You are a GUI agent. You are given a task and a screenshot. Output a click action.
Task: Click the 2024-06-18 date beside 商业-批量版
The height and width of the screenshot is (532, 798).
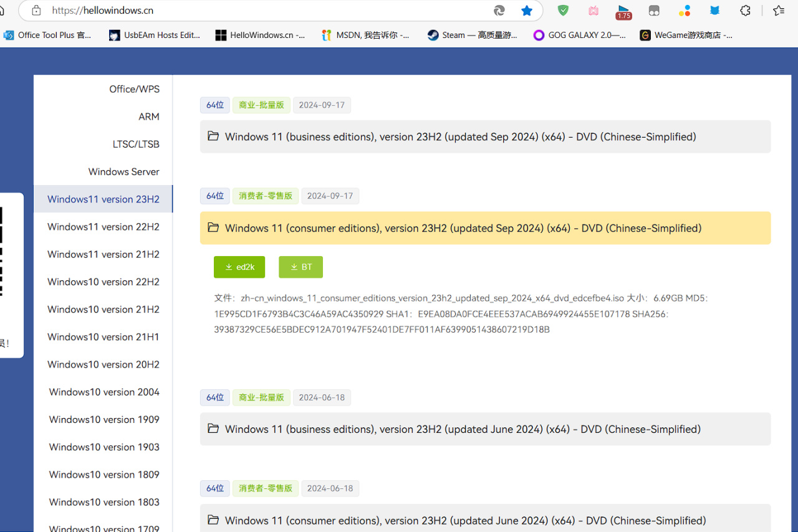[x=322, y=397]
